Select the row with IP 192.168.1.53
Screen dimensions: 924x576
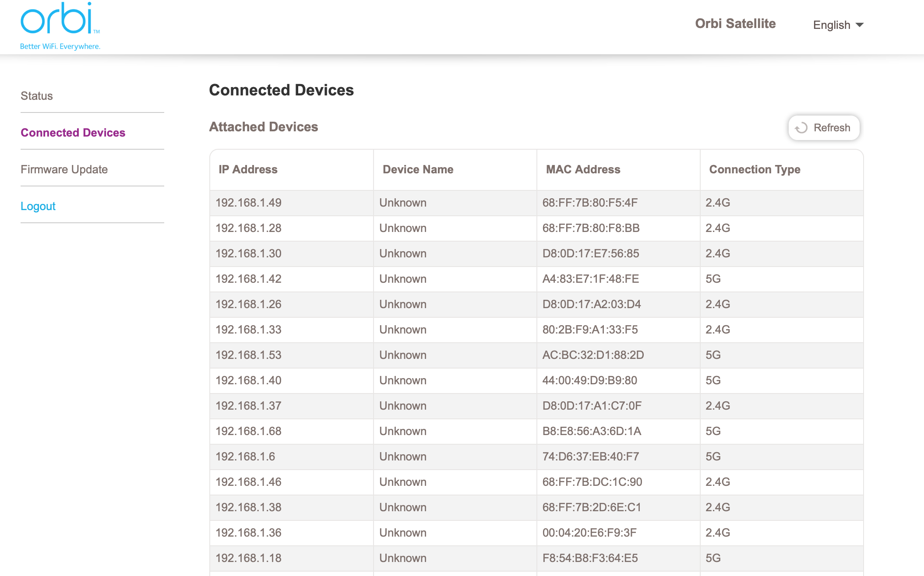click(x=248, y=355)
